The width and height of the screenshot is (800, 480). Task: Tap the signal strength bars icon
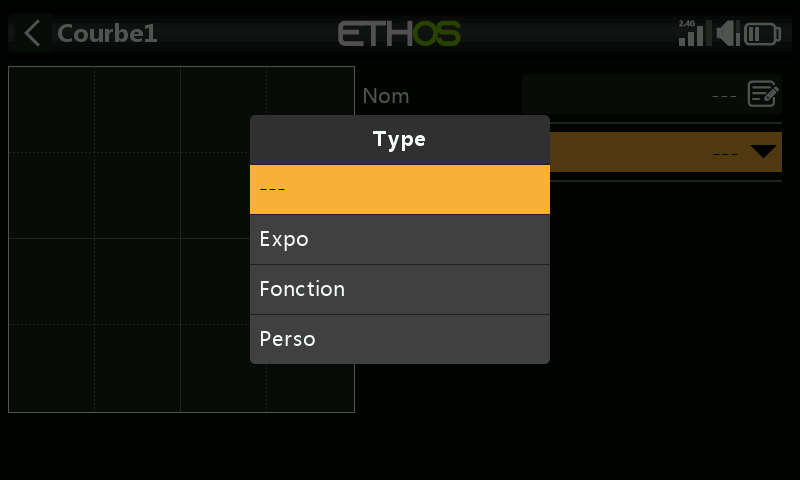click(x=694, y=35)
